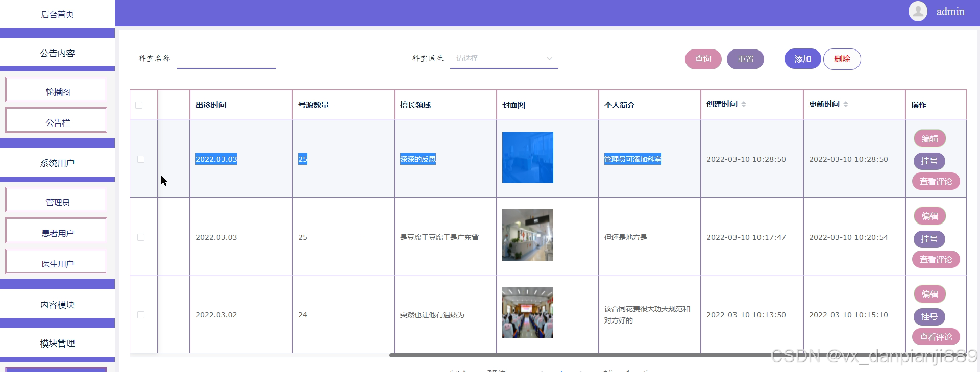Screen dimensions: 980x372
Task: Click 挂号 for row created 10:28:50
Action: click(x=929, y=161)
